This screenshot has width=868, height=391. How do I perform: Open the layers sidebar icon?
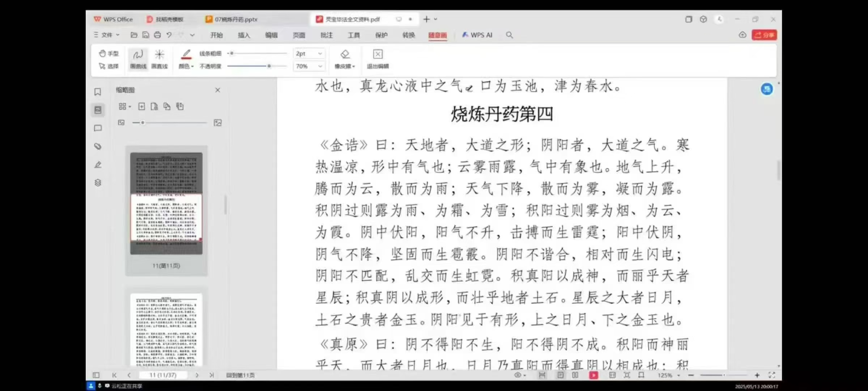click(98, 182)
